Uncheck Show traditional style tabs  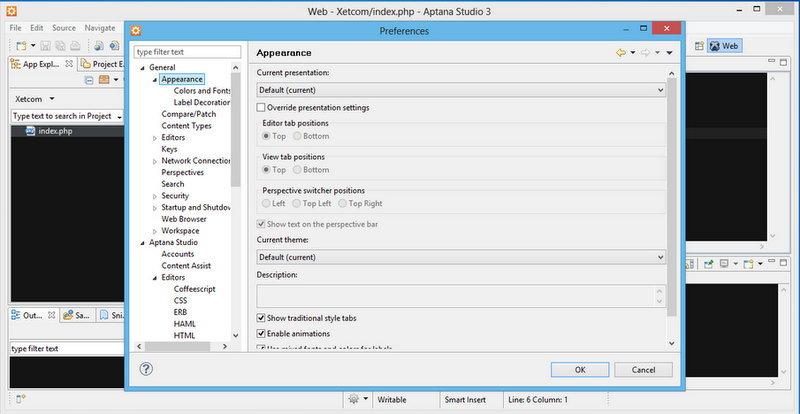tap(261, 318)
